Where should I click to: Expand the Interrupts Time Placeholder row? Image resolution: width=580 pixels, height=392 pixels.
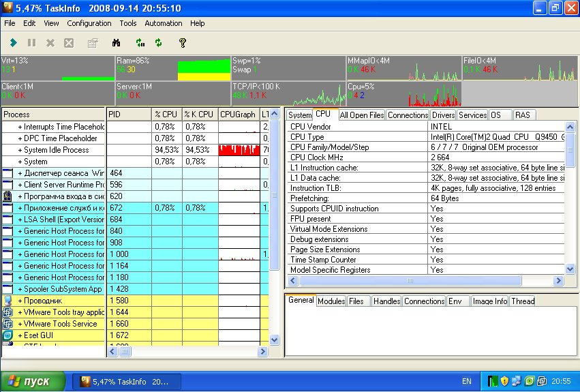tap(20, 127)
